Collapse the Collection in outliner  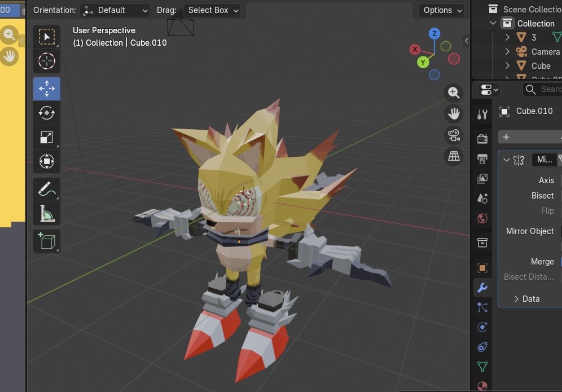point(493,23)
